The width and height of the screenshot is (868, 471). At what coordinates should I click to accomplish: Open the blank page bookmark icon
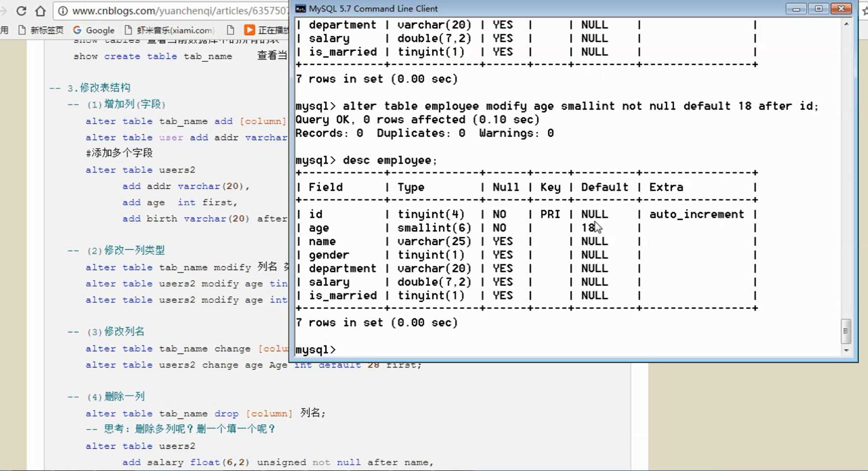click(x=231, y=30)
